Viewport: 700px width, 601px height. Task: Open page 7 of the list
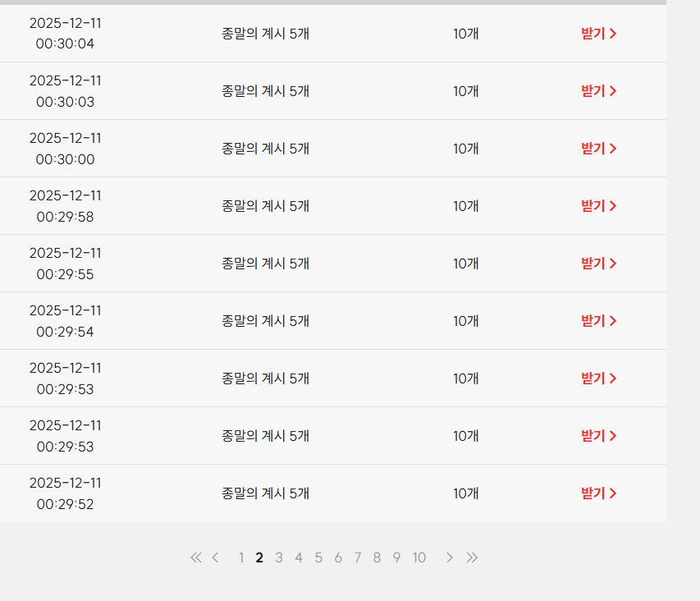pos(358,557)
